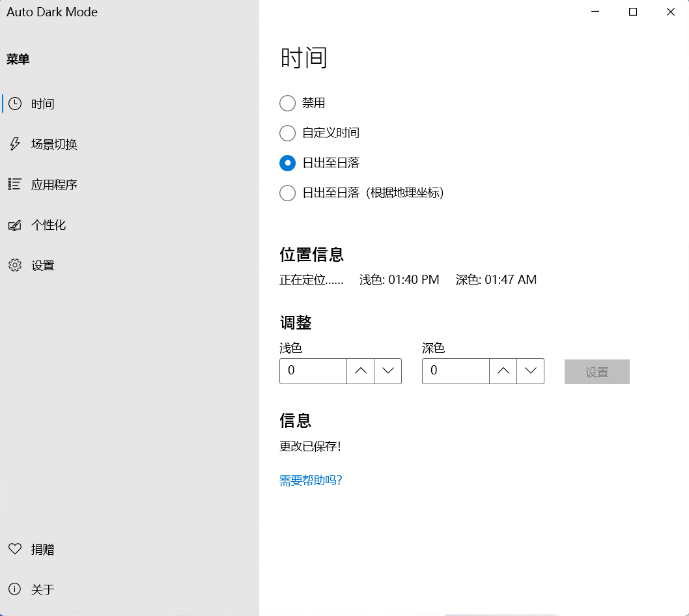Click the 浅色 increase arrow
Screen dimensions: 689x616
[360, 371]
